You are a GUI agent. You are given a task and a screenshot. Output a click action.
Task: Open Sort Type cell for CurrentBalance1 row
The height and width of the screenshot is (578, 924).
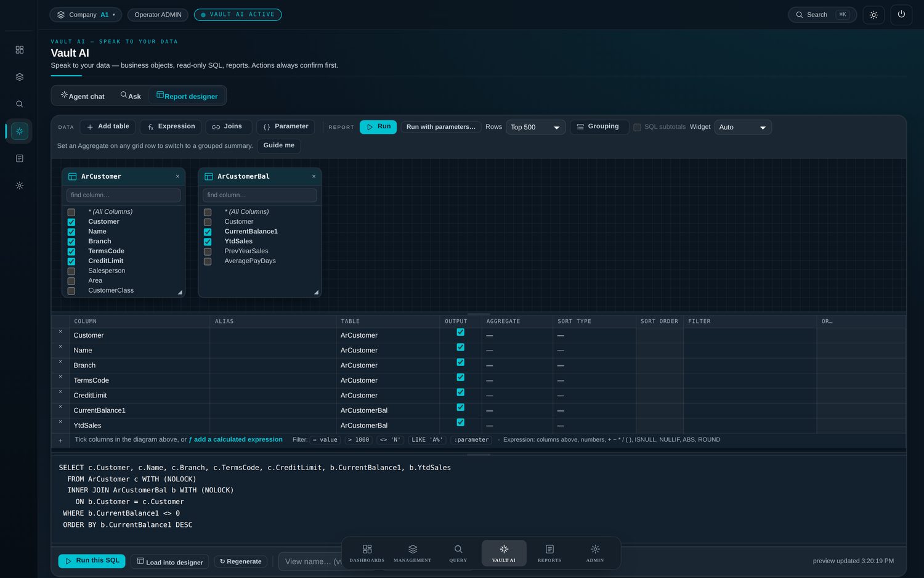click(x=594, y=410)
